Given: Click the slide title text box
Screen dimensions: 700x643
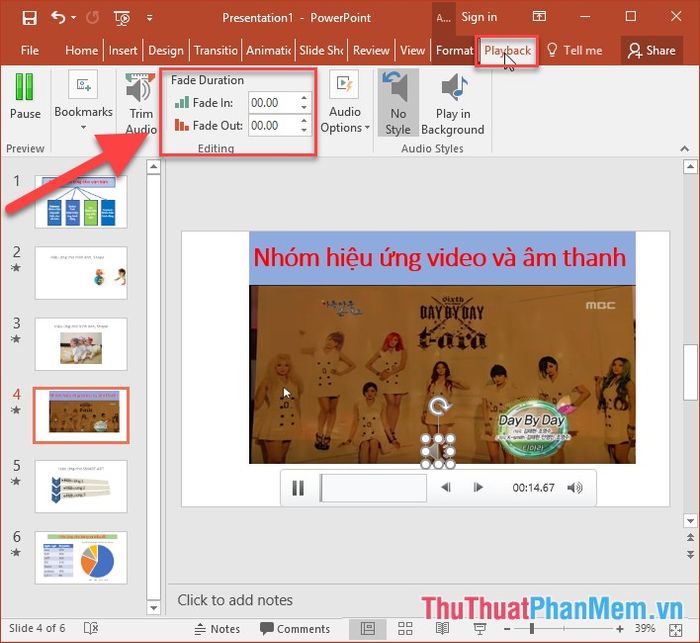Looking at the screenshot, I should tap(442, 258).
